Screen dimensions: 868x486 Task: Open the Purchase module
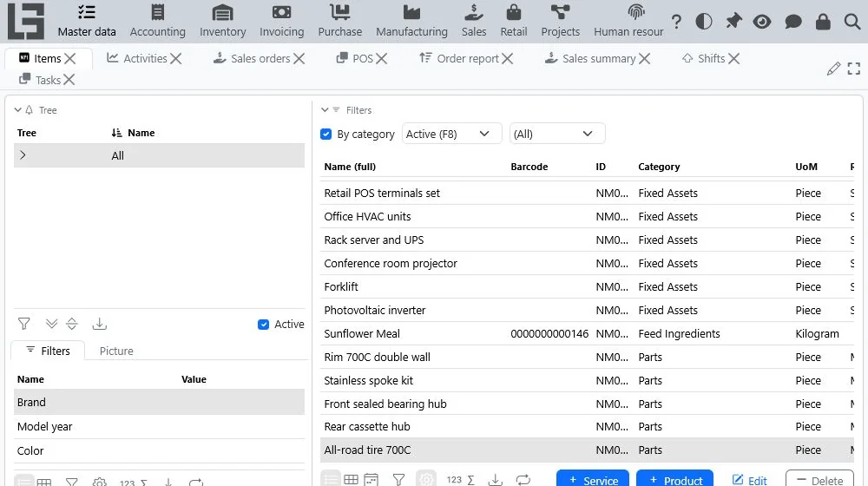click(x=340, y=22)
